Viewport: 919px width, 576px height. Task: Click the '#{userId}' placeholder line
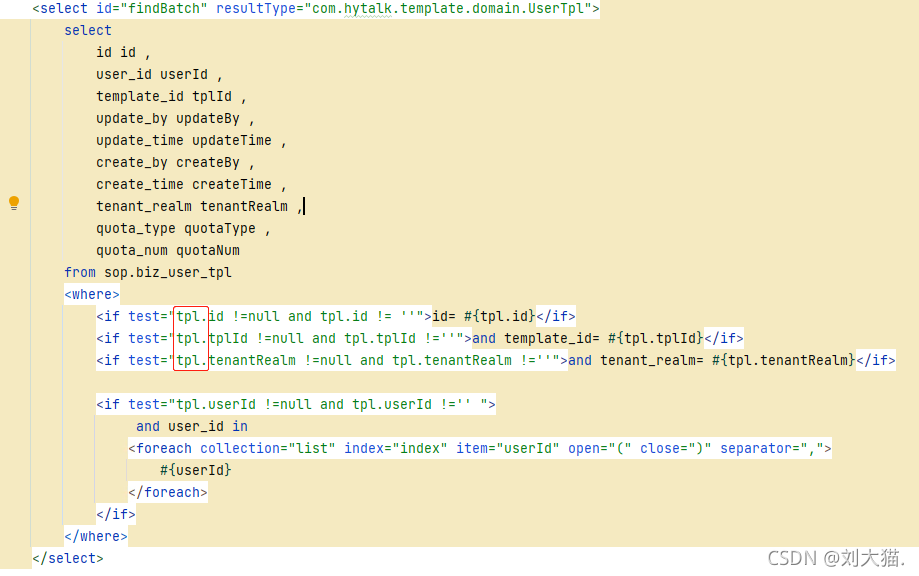pos(196,470)
